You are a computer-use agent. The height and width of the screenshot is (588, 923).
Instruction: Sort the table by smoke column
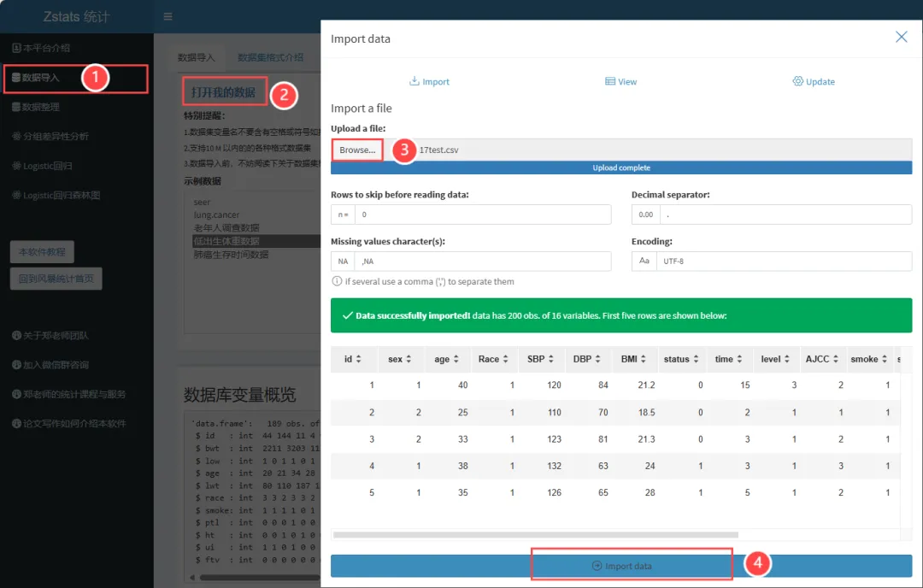coord(869,359)
